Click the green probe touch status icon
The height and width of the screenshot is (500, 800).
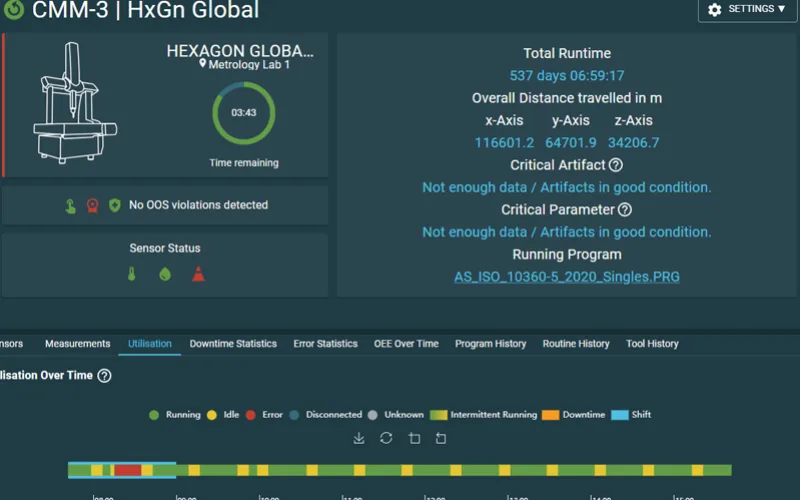(70, 206)
